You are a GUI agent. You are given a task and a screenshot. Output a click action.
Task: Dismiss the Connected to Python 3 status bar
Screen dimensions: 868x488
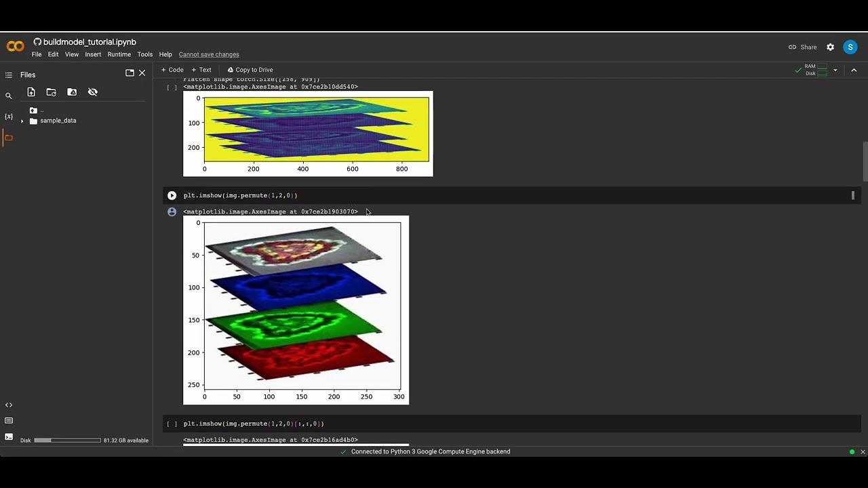coord(863,452)
